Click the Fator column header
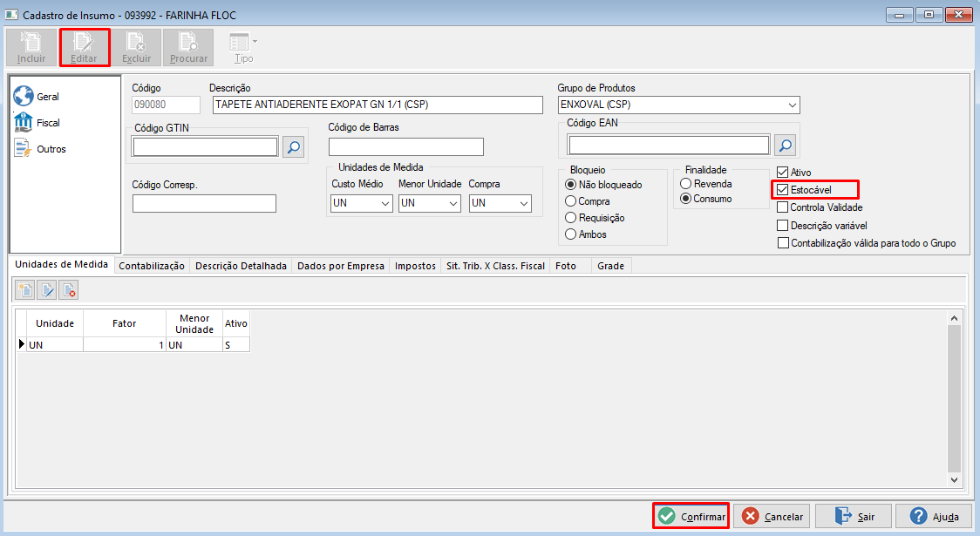Image resolution: width=980 pixels, height=536 pixels. 125,323
